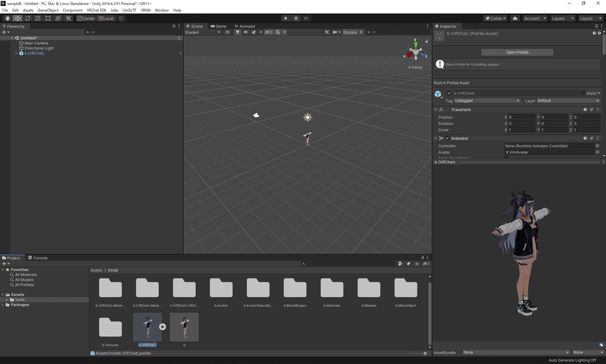Select the b.BlendShapes folder

[295, 293]
